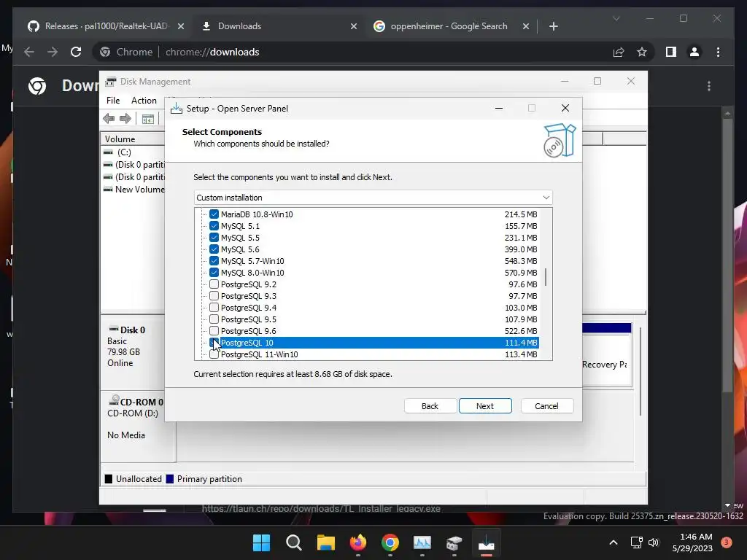Open File Explorer from taskbar
The width and height of the screenshot is (747, 560).
pyautogui.click(x=326, y=542)
